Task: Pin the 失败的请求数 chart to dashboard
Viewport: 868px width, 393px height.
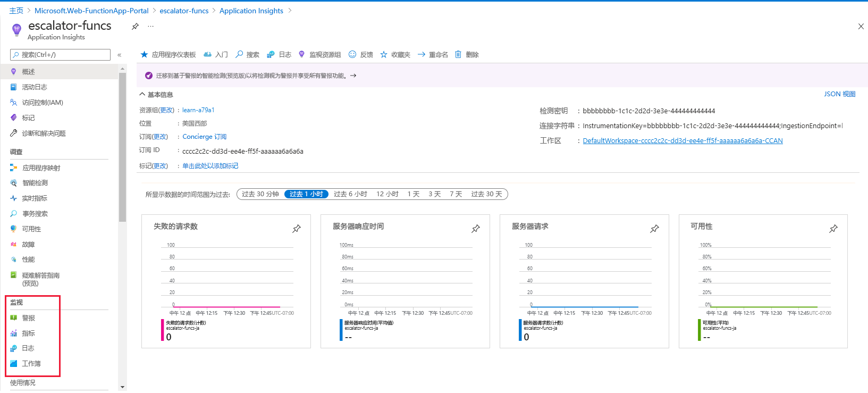Action: [x=297, y=229]
